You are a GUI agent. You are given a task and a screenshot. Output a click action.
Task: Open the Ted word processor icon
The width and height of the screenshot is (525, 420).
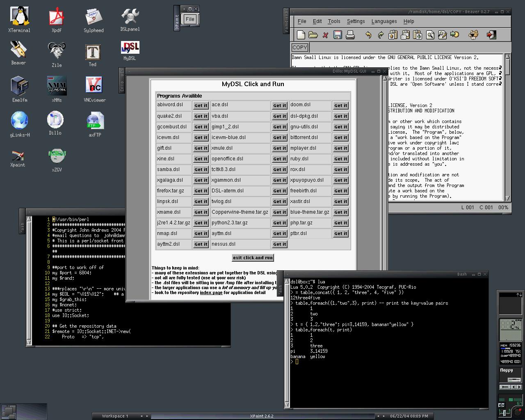pos(93,55)
